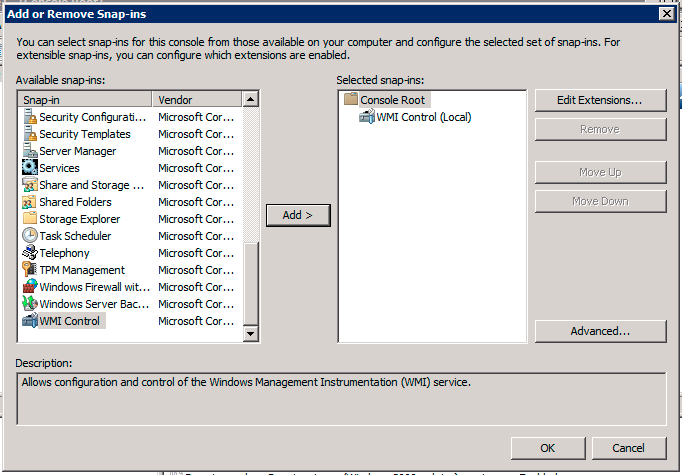Click WMI Control (Local) icon in Selected list
Image resolution: width=682 pixels, height=475 pixels.
point(367,117)
